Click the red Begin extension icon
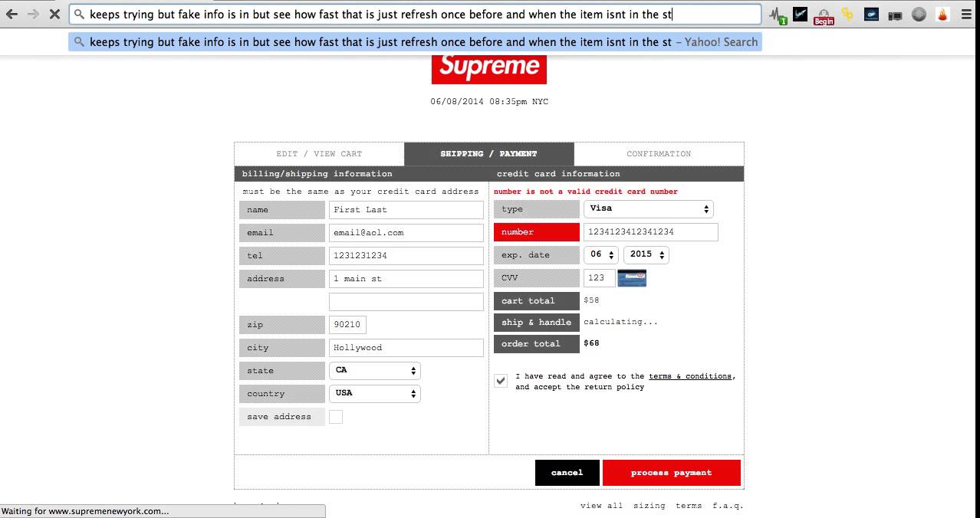Viewport: 980px width, 518px height. (x=824, y=15)
